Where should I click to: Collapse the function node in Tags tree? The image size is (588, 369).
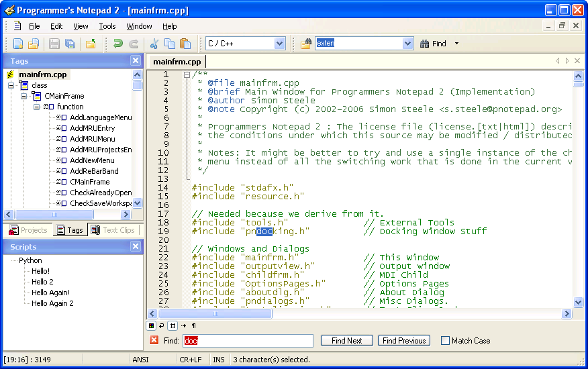coord(36,107)
